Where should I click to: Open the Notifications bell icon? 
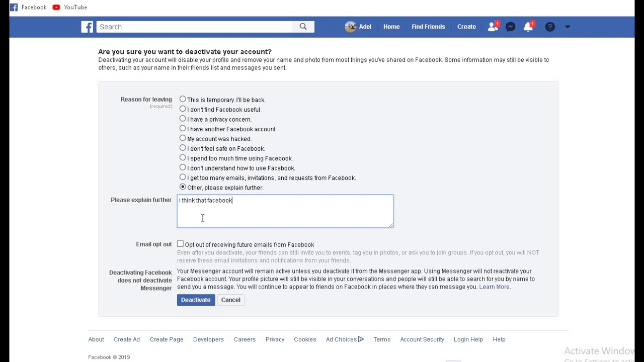tap(528, 27)
